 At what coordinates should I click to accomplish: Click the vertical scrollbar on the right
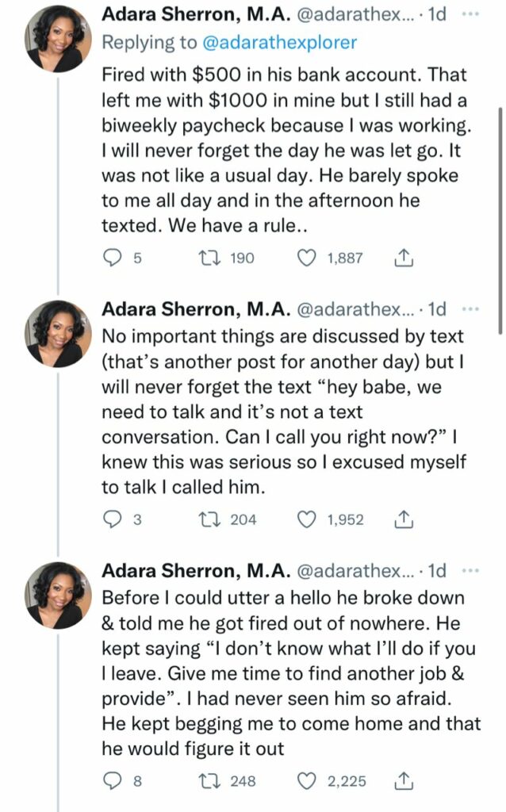(500, 220)
